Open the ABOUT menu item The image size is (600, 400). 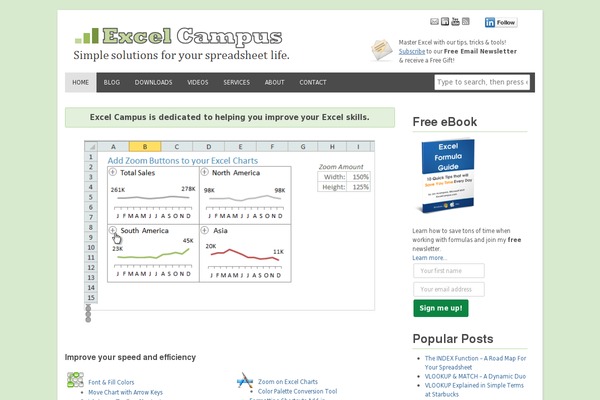point(274,82)
